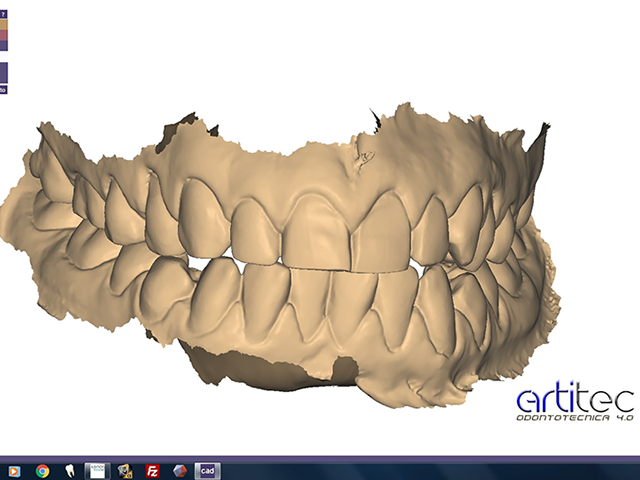Viewport: 640px width, 480px height.
Task: Launch FileZilla from the taskbar
Action: click(x=152, y=470)
